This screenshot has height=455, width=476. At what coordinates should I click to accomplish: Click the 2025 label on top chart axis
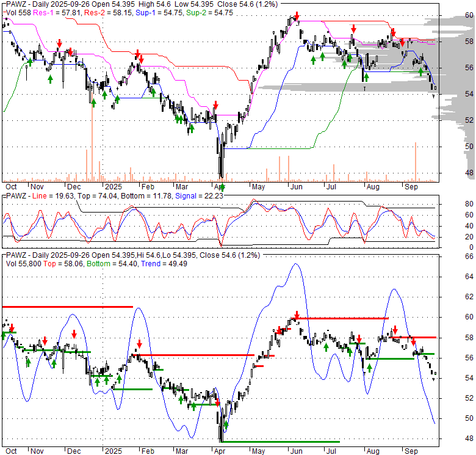pos(114,187)
